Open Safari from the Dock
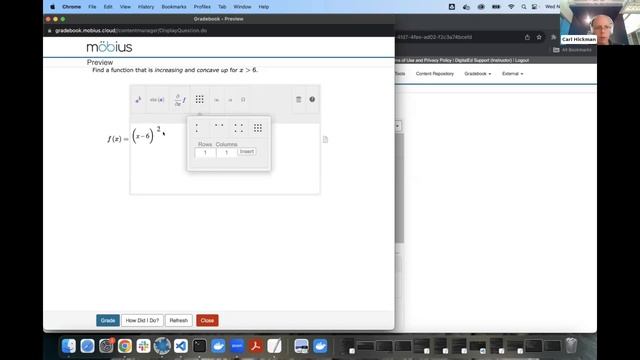The width and height of the screenshot is (640, 360). 87,346
